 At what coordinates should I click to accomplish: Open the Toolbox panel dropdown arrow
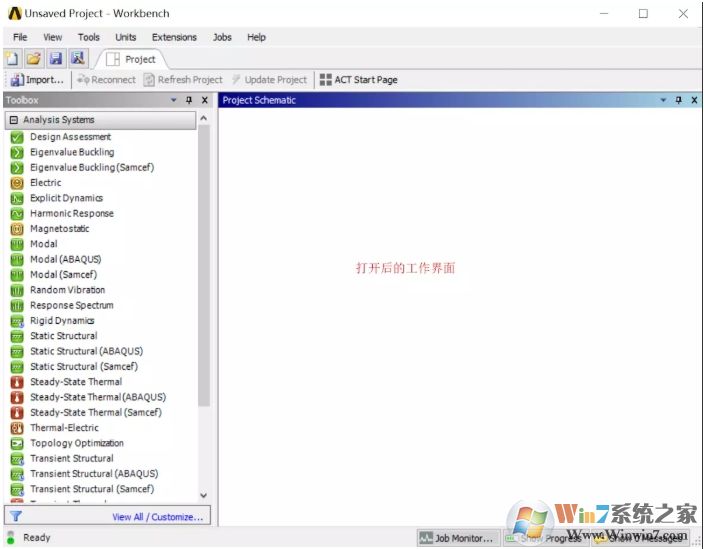click(x=174, y=100)
